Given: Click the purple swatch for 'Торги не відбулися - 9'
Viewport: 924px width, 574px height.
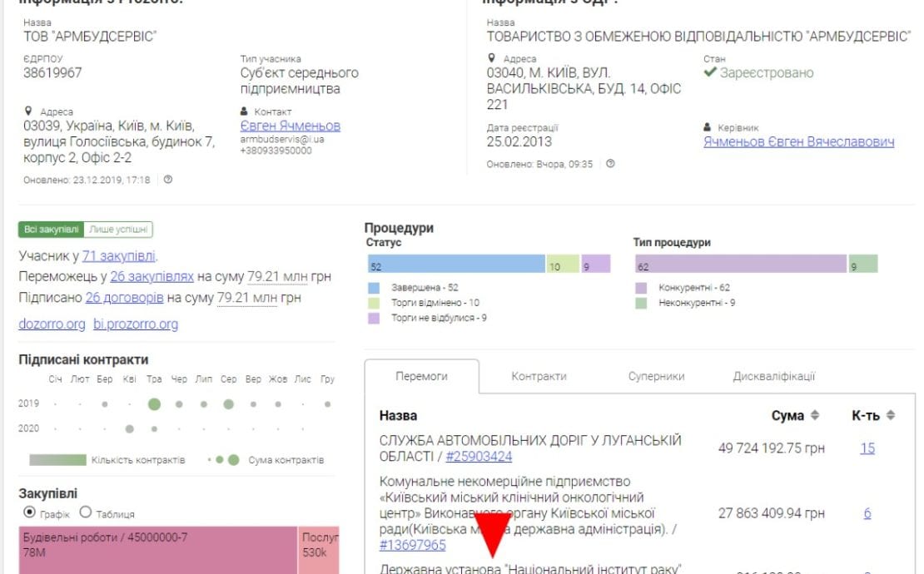Looking at the screenshot, I should point(374,318).
